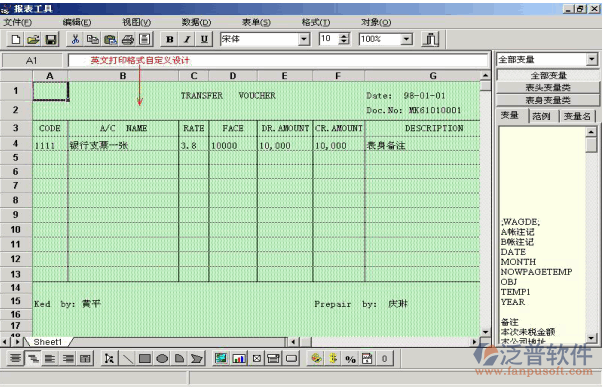The image size is (603, 387).
Task: Click the 表身变量类 button
Action: (x=548, y=100)
